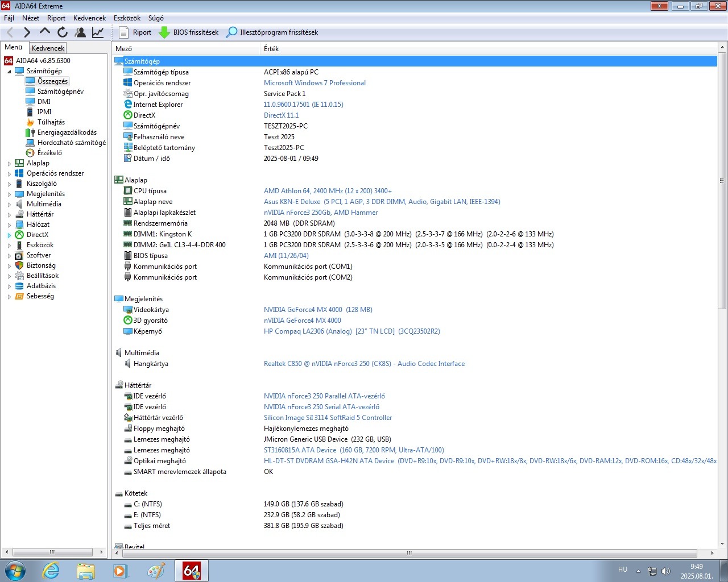The height and width of the screenshot is (582, 728).
Task: Open Illesztőprogram frissítések driver updates
Action: [x=272, y=32]
